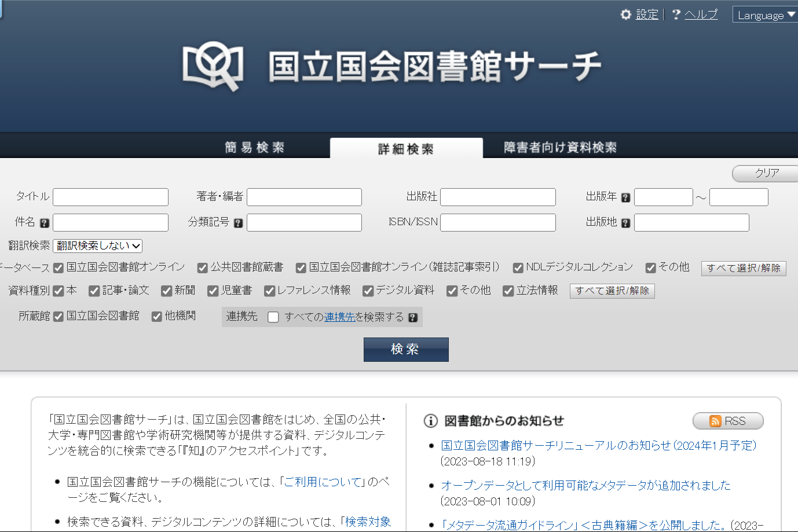Image resolution: width=798 pixels, height=532 pixels.
Task: Uncheck 公共図書館蔵書 checkbox
Action: pos(203,268)
